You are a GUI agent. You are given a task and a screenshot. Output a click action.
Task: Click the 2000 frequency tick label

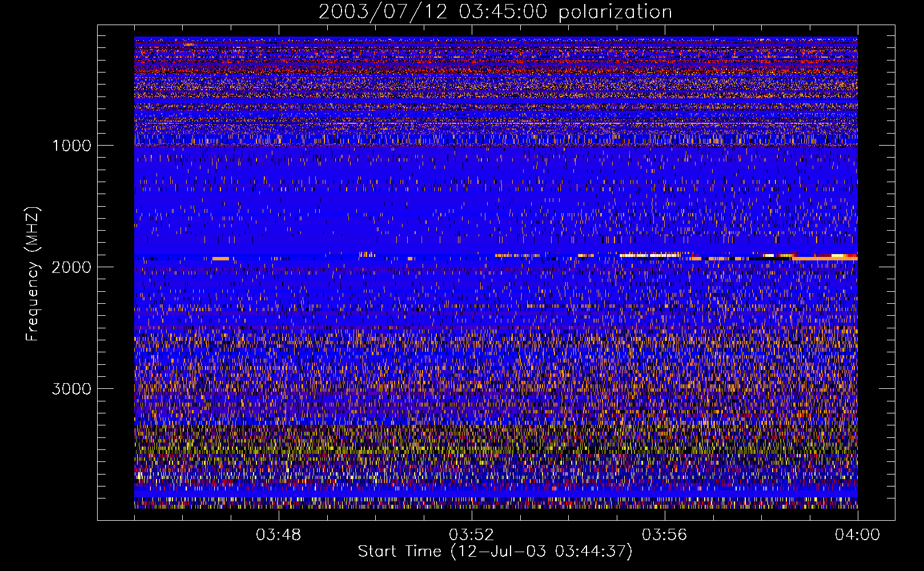(72, 267)
